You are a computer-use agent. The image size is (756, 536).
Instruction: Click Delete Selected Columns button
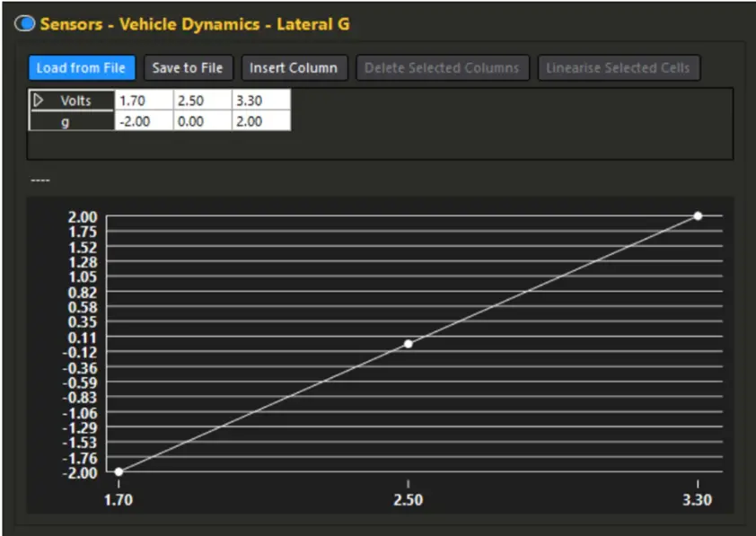442,68
